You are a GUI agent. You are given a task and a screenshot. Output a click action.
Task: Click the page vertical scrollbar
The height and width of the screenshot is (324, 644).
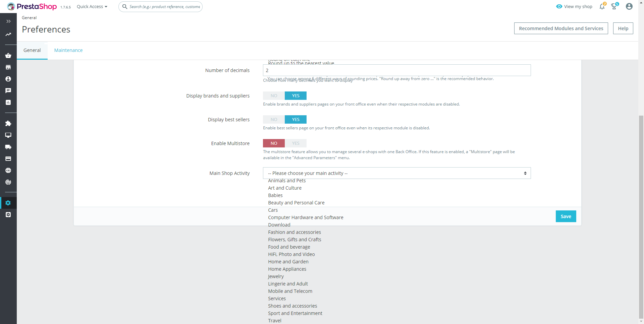[x=641, y=218]
